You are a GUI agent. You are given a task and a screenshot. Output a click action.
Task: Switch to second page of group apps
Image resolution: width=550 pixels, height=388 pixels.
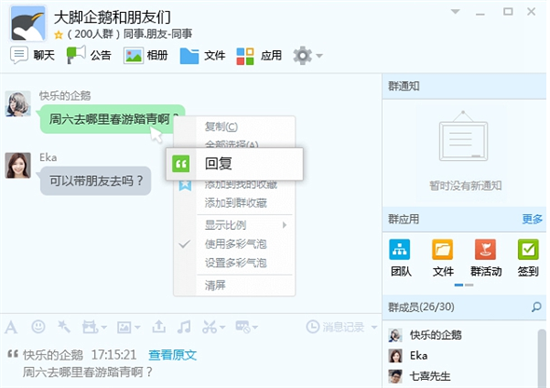(x=469, y=285)
